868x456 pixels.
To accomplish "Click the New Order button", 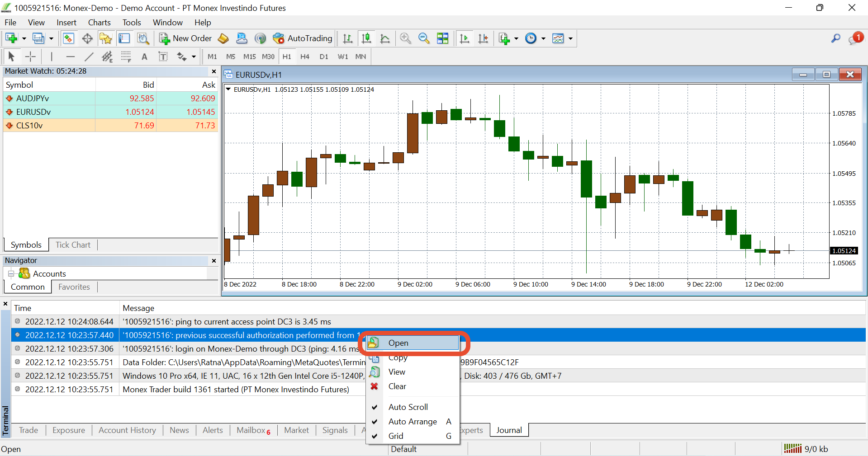I will click(185, 38).
